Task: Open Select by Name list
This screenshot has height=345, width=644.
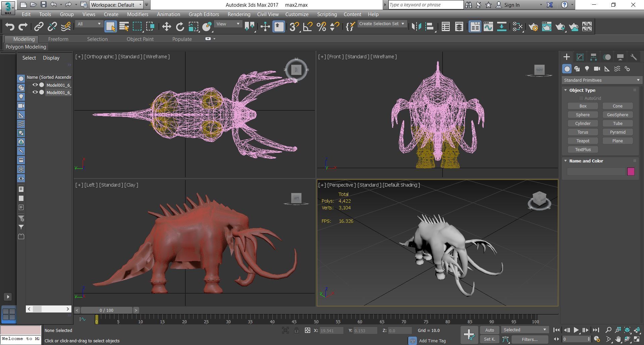Action: 124,26
